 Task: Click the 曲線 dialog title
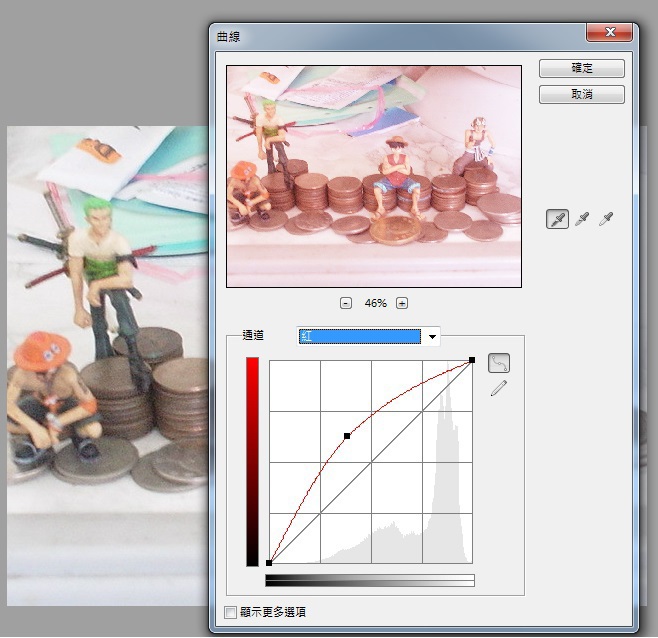pyautogui.click(x=228, y=37)
